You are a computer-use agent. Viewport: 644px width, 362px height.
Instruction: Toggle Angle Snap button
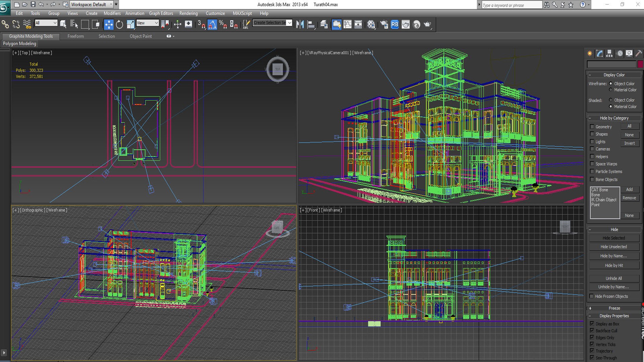212,24
